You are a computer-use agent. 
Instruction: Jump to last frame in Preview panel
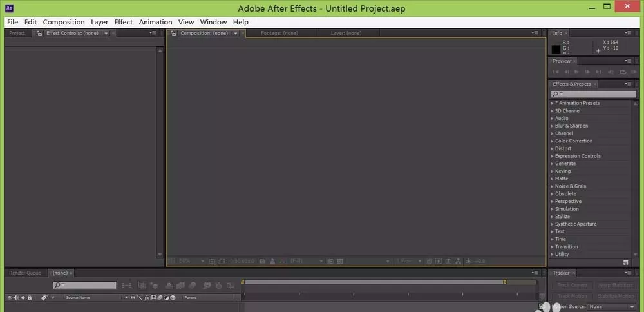[598, 72]
